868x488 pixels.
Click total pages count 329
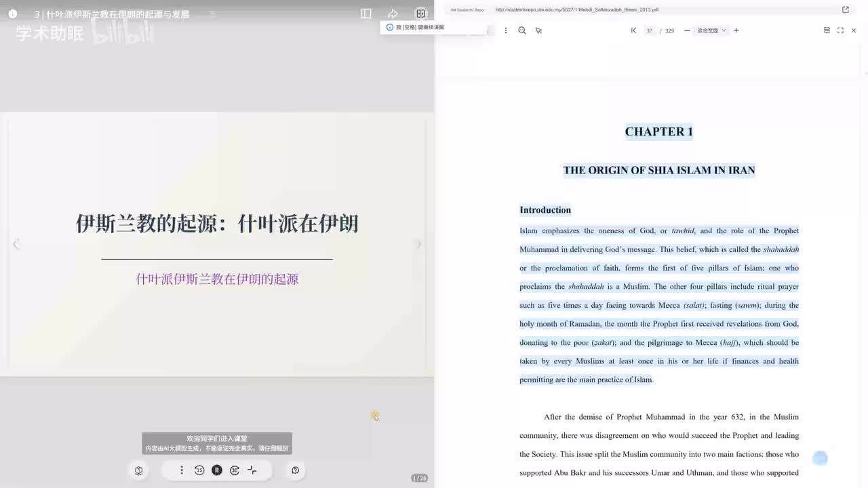tap(670, 30)
